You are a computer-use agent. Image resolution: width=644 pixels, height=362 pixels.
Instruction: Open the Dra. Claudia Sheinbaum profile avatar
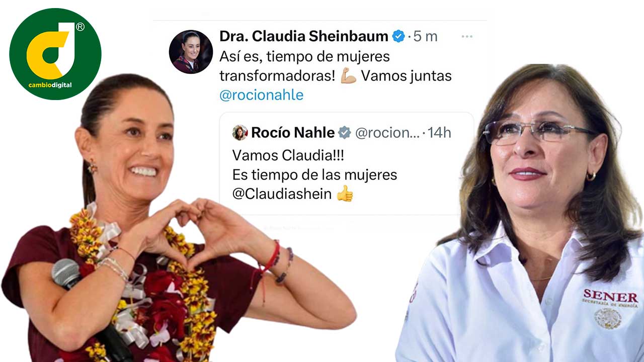pos(191,52)
